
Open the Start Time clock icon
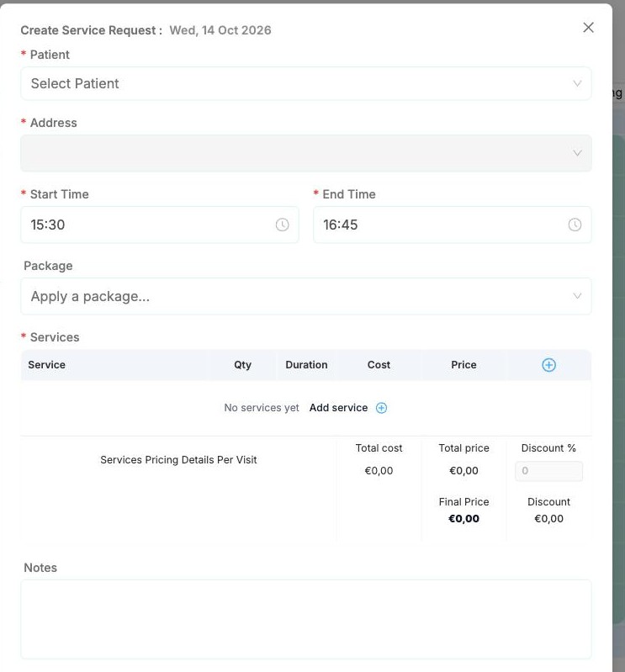[x=282, y=225]
